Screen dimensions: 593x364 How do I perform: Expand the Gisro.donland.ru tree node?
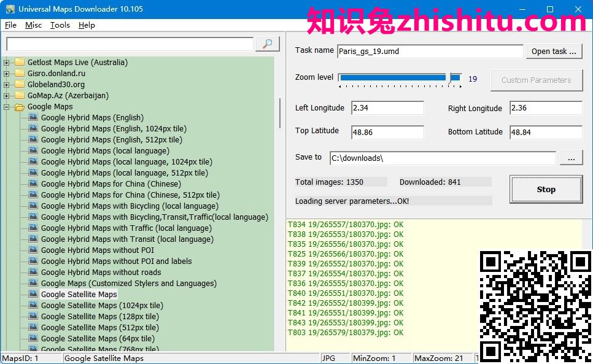point(6,74)
